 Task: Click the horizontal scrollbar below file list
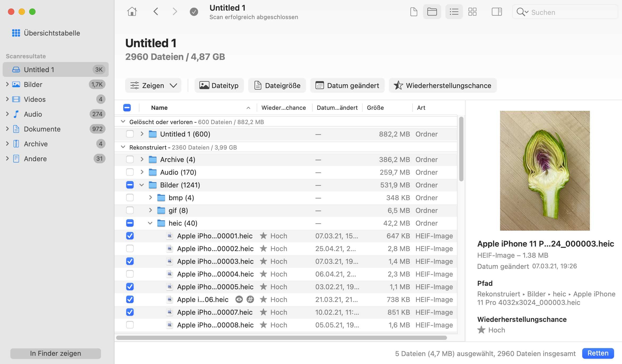click(281, 338)
